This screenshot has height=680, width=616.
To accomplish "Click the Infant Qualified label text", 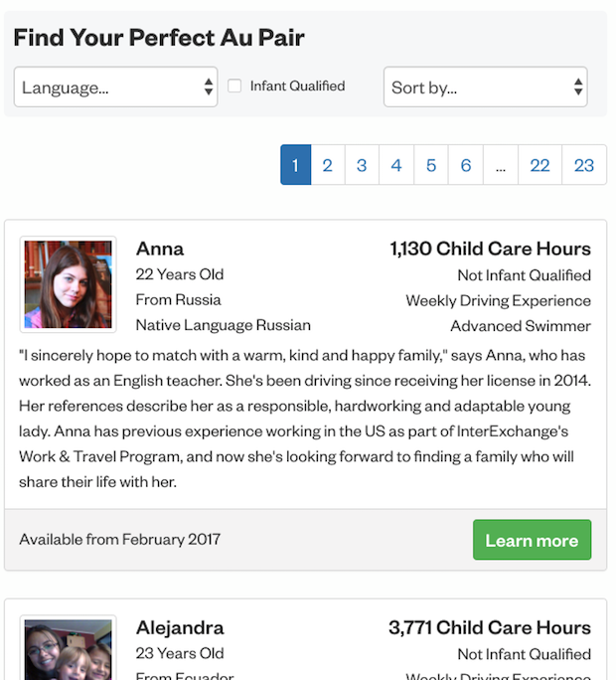I will click(298, 85).
